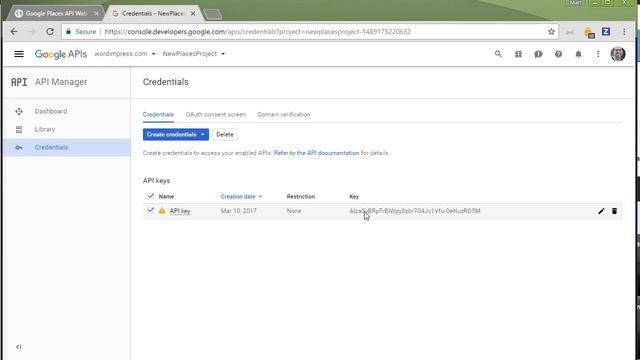Switch to Google Places API browser tab
Screen dimensions: 640x360
coord(56,13)
